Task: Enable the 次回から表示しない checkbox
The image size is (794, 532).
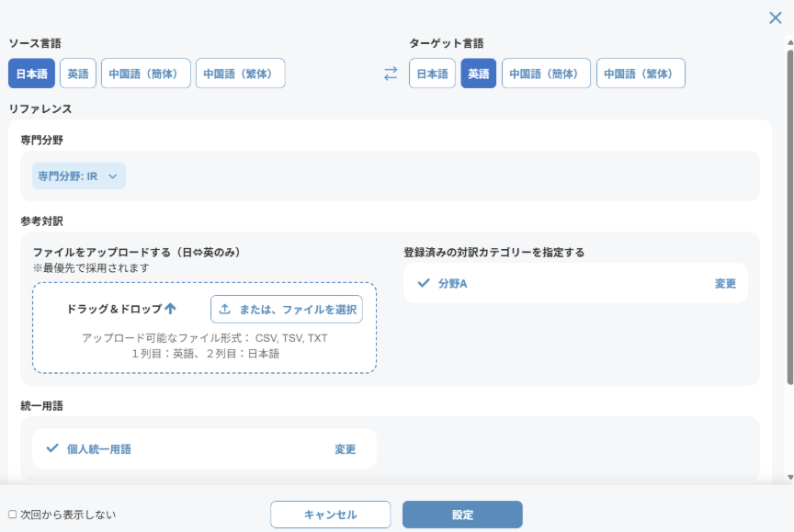Action: click(x=13, y=515)
